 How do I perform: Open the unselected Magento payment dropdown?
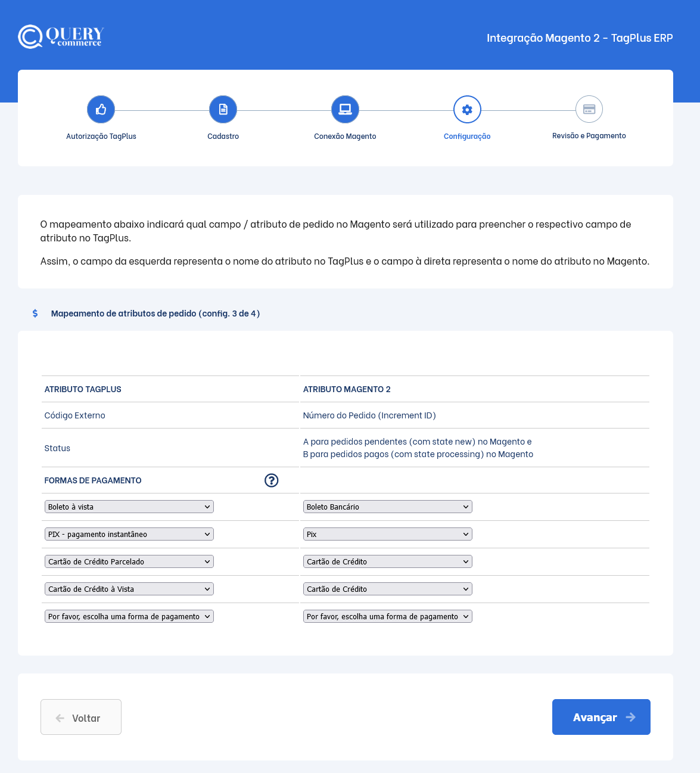388,616
